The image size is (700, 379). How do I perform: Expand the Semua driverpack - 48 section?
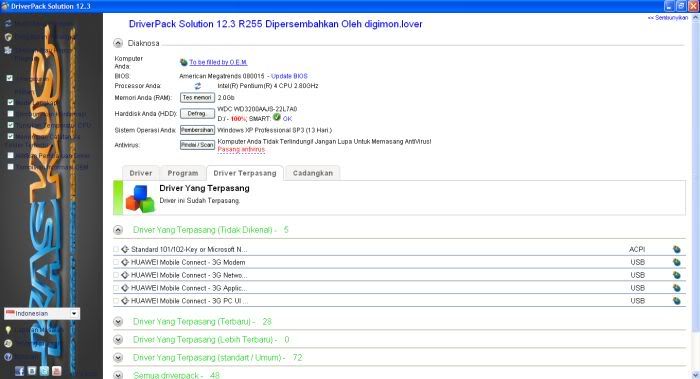118,375
